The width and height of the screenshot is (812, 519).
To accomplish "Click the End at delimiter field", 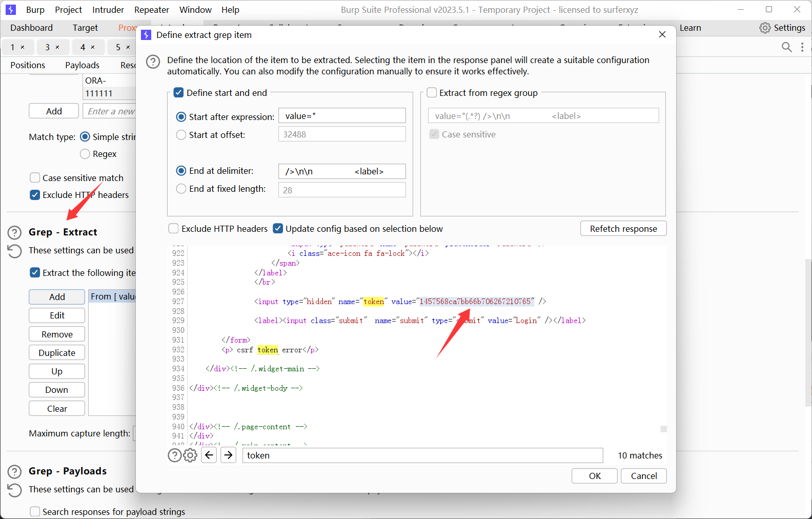I will [x=342, y=171].
